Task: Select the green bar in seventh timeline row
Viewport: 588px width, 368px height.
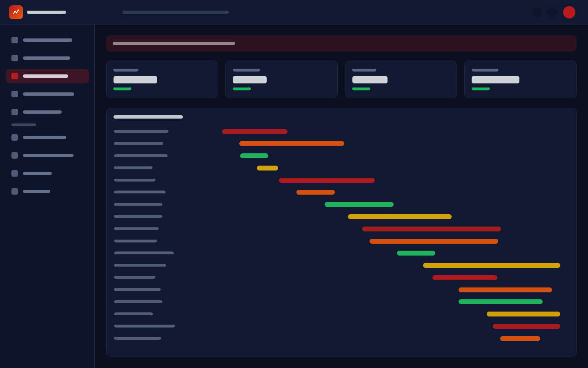Action: 359,204
